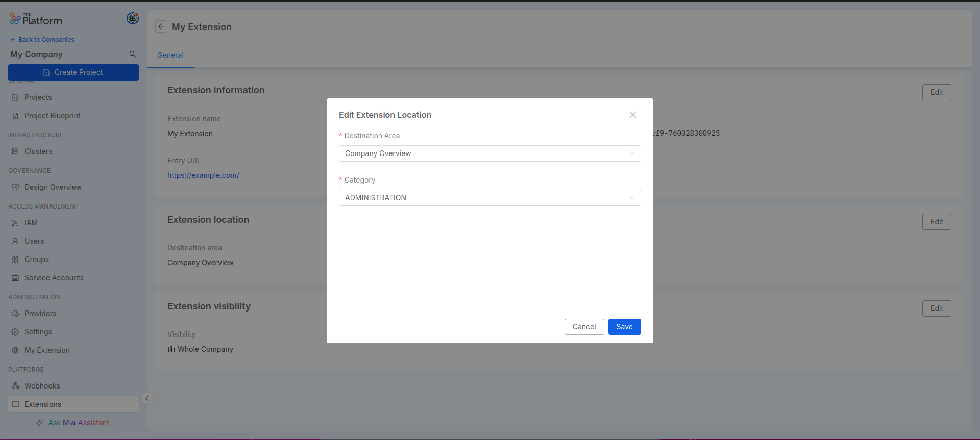The height and width of the screenshot is (440, 980).
Task: Click the Whole Company visibility value
Action: pyautogui.click(x=205, y=349)
